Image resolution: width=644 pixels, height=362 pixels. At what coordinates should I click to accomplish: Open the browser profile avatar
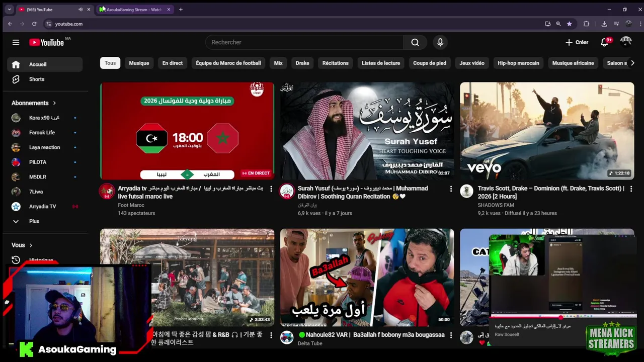pyautogui.click(x=628, y=24)
